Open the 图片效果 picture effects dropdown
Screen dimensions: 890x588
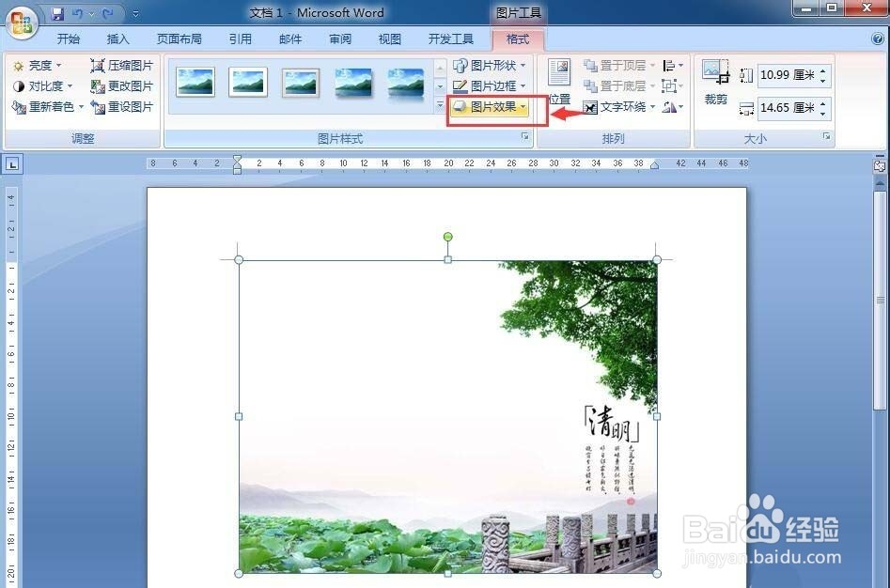(490, 106)
